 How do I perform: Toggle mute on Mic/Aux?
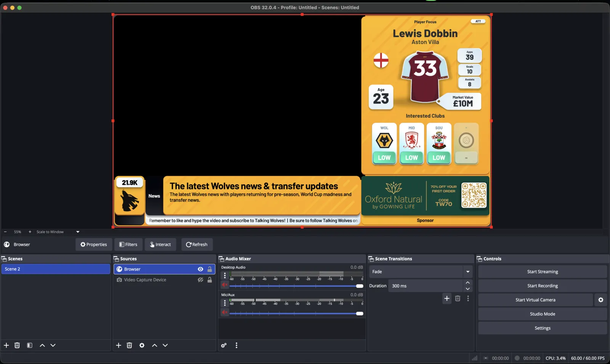pyautogui.click(x=225, y=313)
